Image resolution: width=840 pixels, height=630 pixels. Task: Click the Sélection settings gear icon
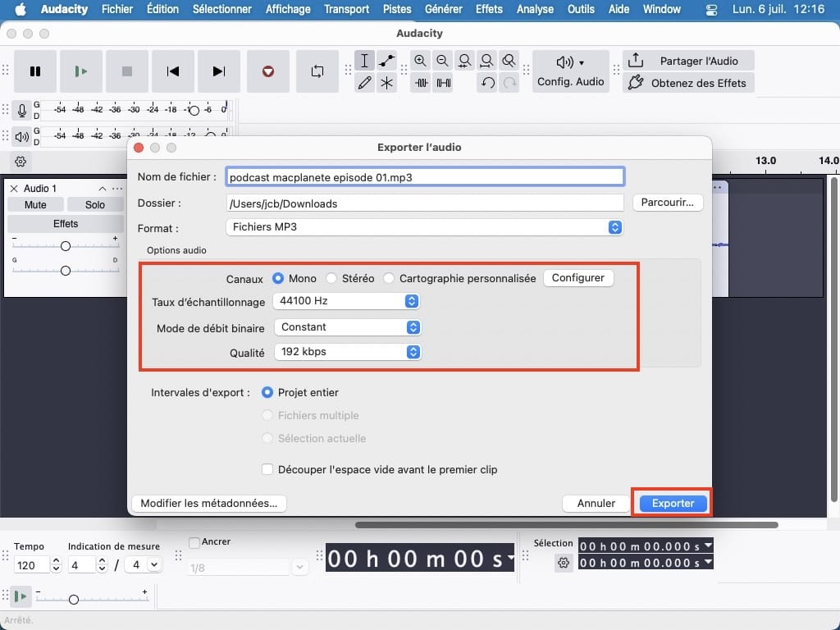(x=563, y=563)
